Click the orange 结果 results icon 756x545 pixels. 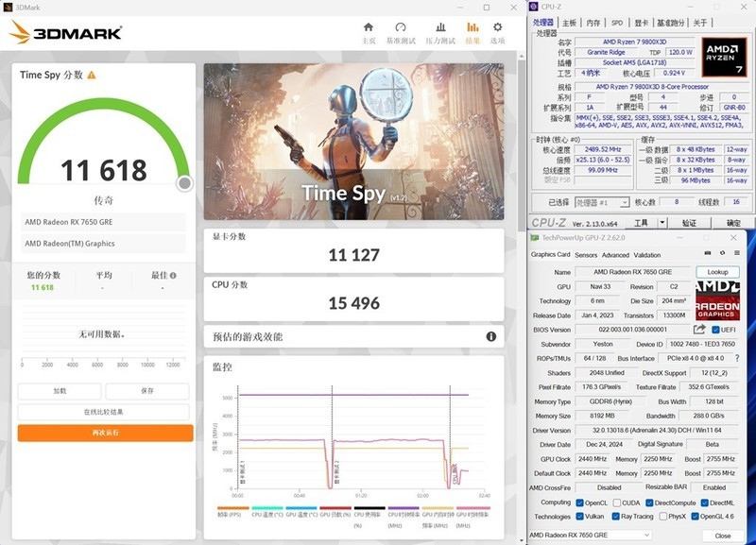coord(473,29)
